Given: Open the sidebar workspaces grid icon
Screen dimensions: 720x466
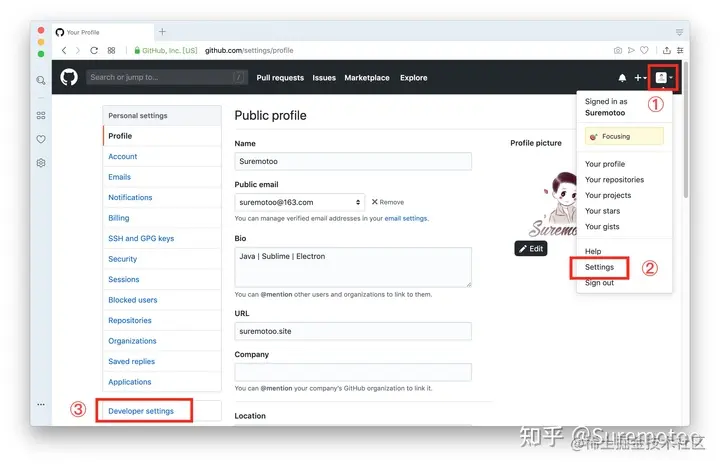Looking at the screenshot, I should click(x=41, y=115).
